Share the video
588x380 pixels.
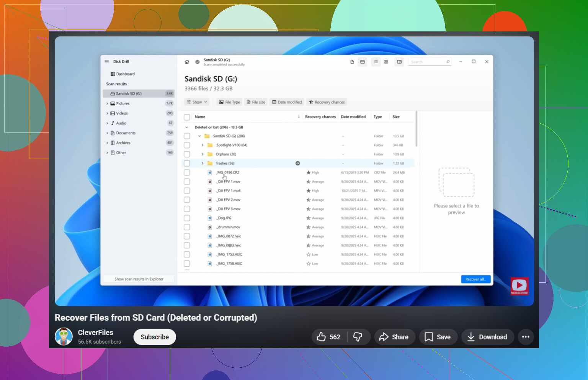tap(394, 337)
